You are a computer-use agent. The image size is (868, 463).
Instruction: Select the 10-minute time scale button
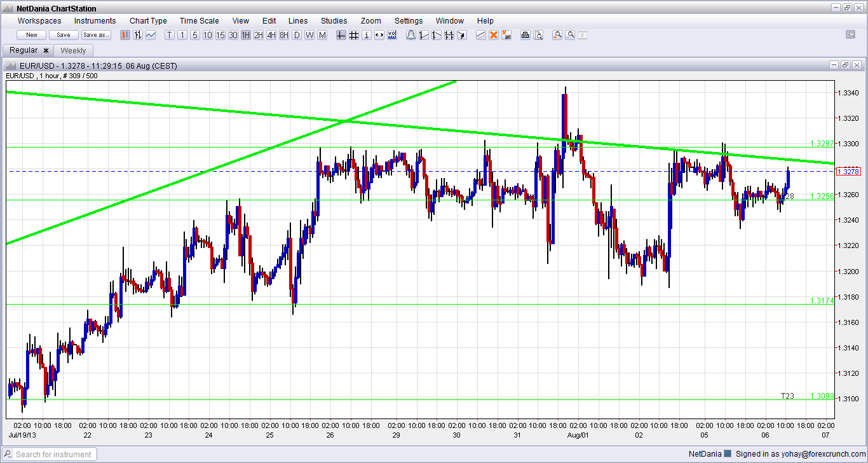(208, 35)
